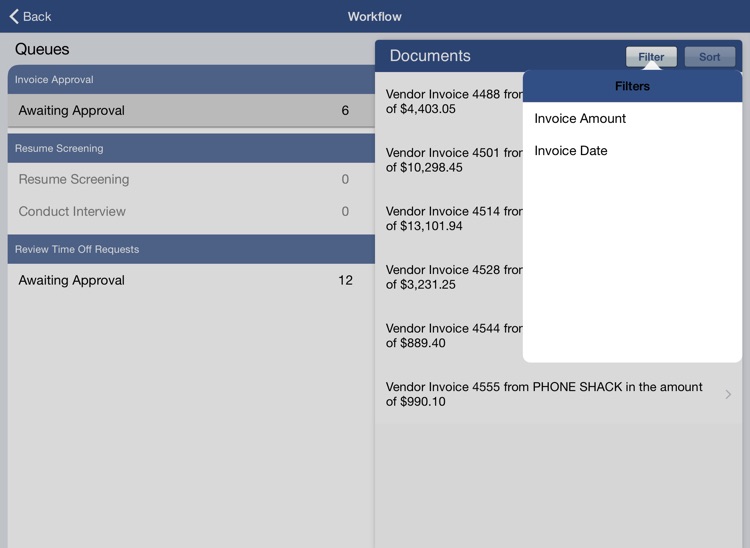The width and height of the screenshot is (750, 548).
Task: Click the Documents panel title
Action: pos(430,56)
